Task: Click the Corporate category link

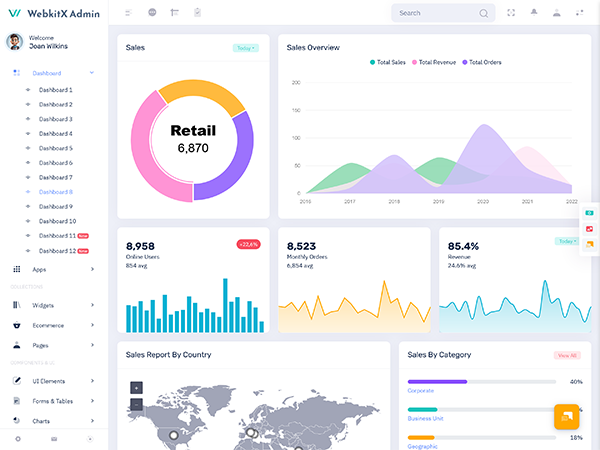Action: click(x=421, y=391)
